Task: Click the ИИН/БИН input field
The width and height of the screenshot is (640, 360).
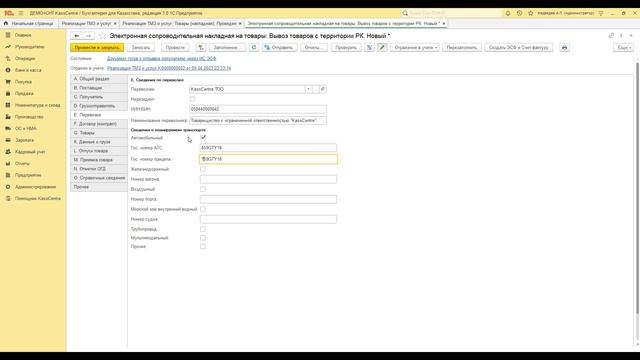Action: pos(258,109)
